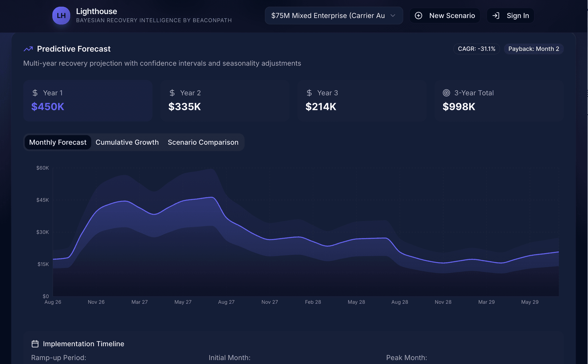Switch to the Monthly Forecast tab
588x364 pixels.
coord(58,142)
